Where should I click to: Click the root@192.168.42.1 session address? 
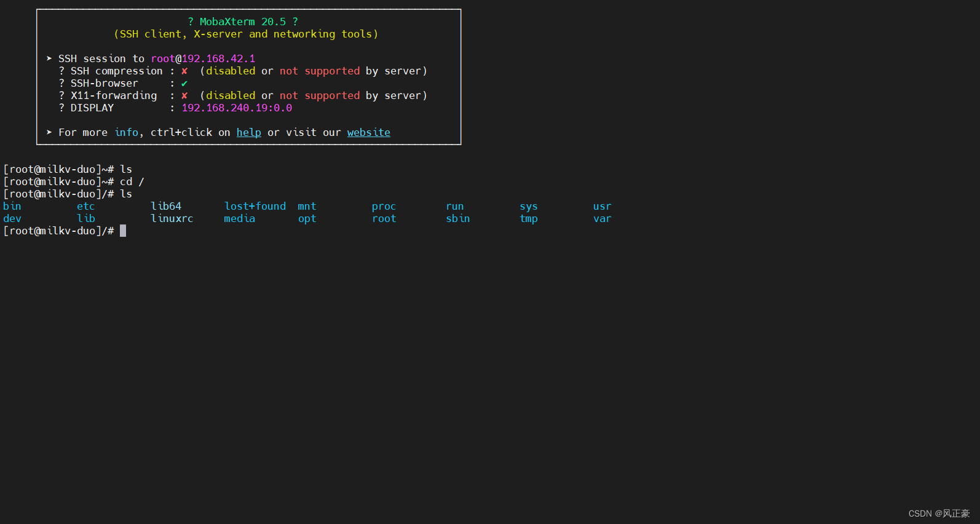(x=203, y=58)
